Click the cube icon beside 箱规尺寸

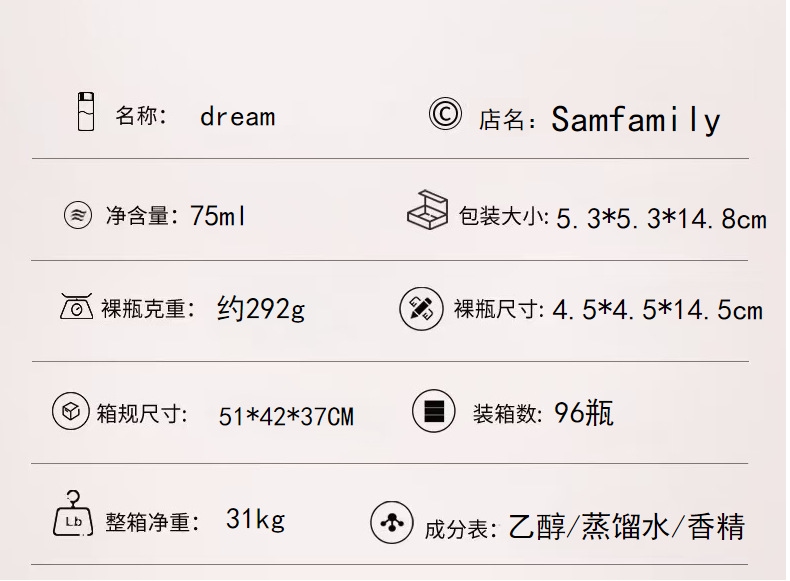pyautogui.click(x=70, y=411)
